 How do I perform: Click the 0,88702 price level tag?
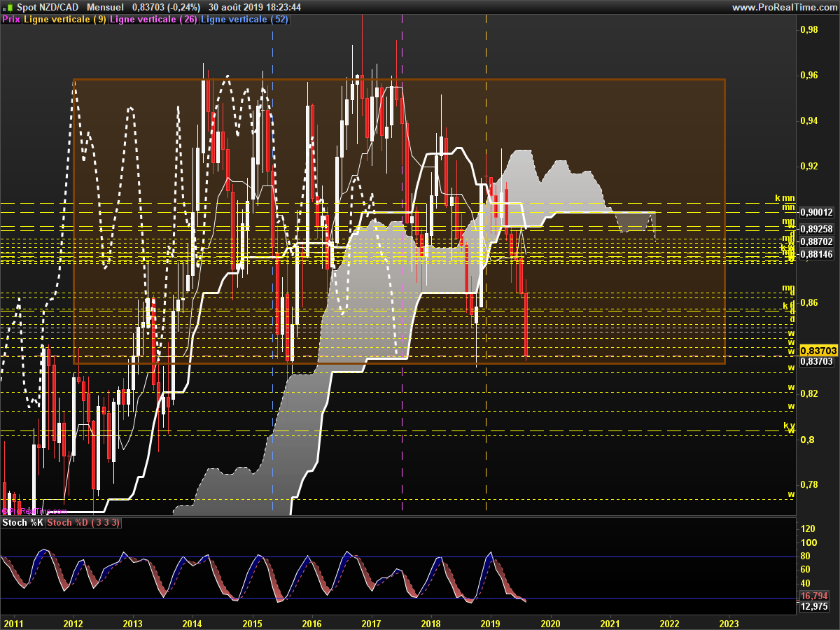point(817,241)
